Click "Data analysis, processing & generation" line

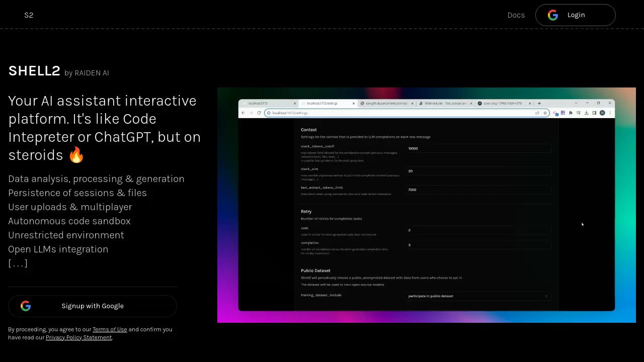point(96,179)
